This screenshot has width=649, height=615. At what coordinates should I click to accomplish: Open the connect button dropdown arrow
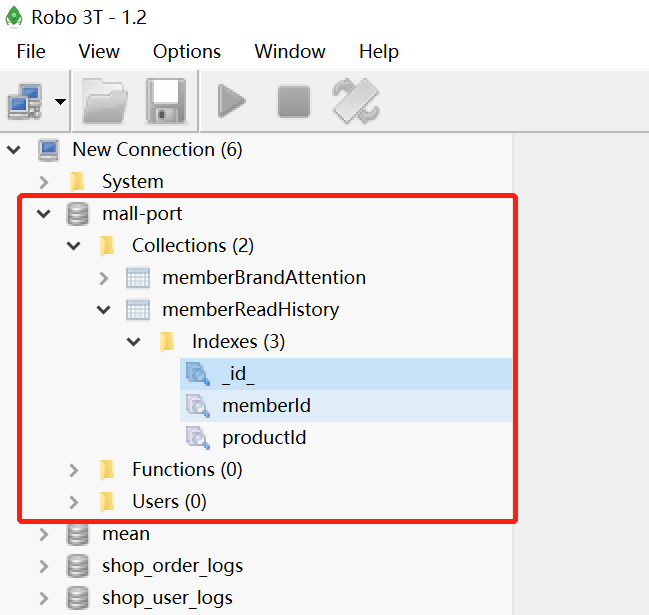coord(60,101)
